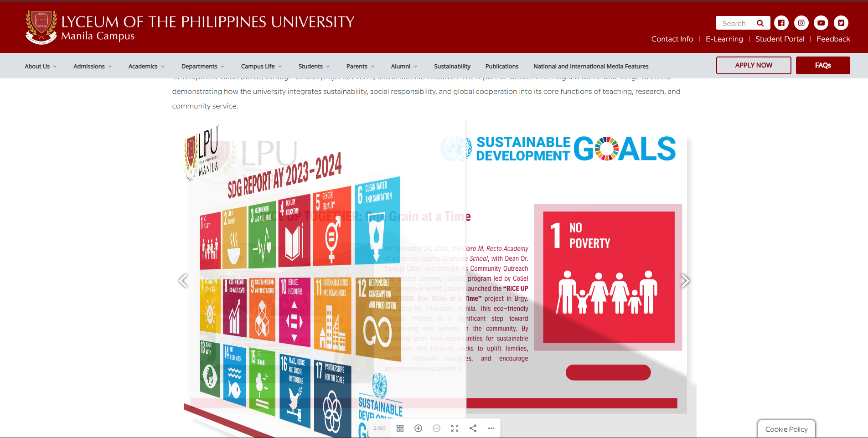Expand the Alumni menu
Image resolution: width=868 pixels, height=438 pixels.
pyautogui.click(x=404, y=66)
